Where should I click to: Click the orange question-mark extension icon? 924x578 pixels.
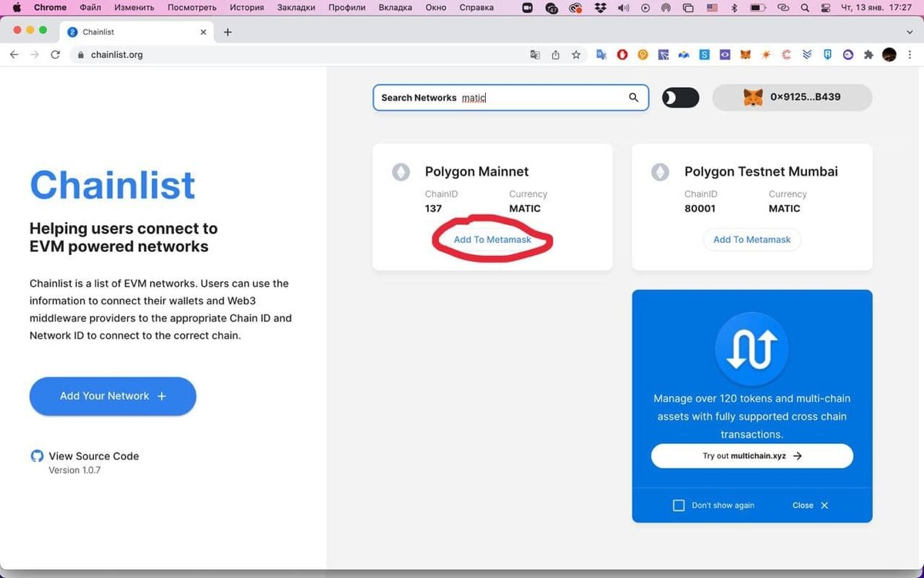click(643, 55)
